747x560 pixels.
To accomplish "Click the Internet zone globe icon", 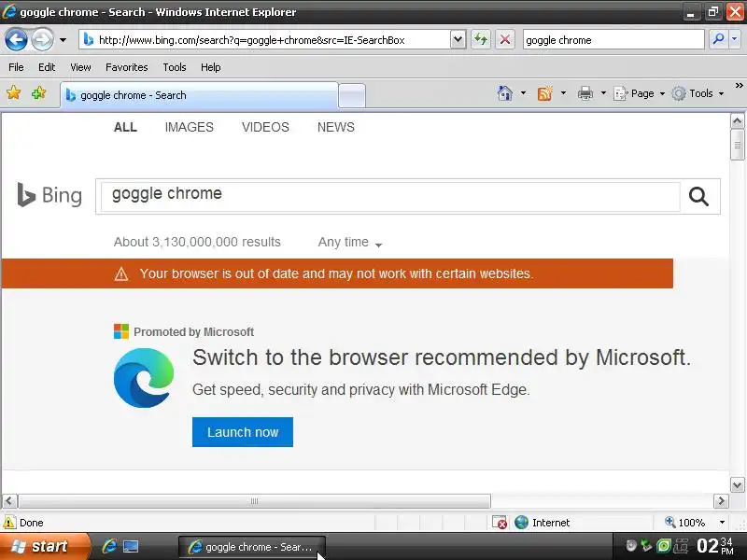I will pyautogui.click(x=522, y=523).
